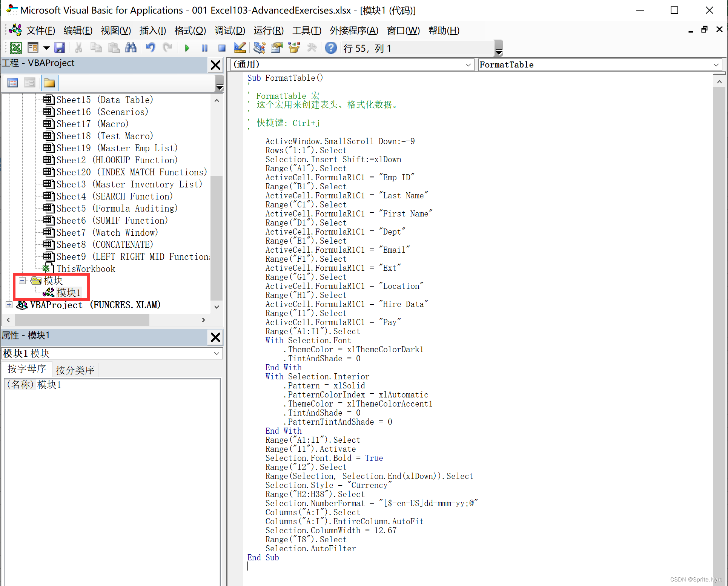Image resolution: width=728 pixels, height=586 pixels.
Task: Click the Break pause icon
Action: (x=204, y=48)
